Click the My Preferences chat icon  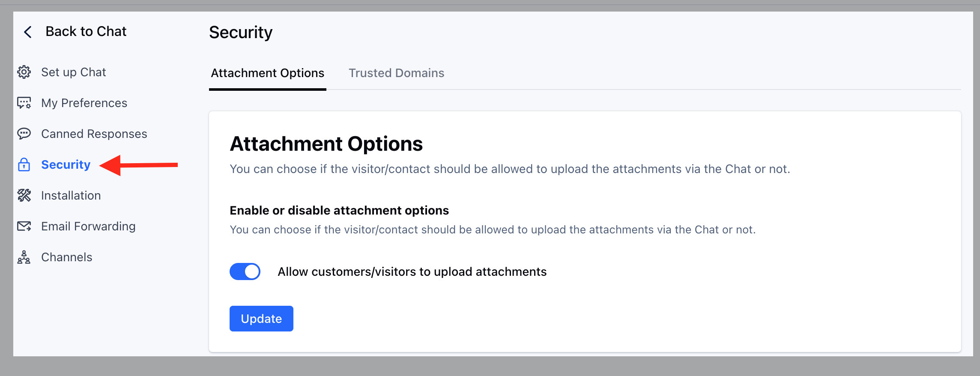point(24,103)
